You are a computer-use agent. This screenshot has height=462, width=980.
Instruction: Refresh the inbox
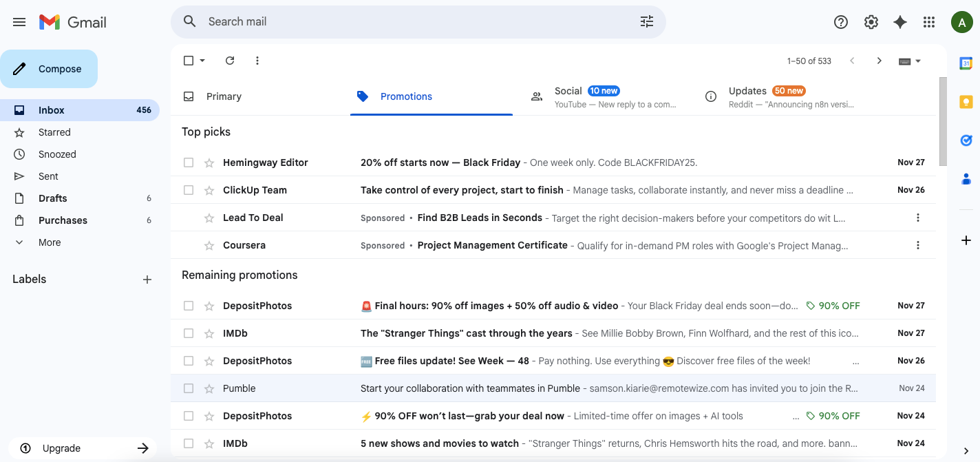pos(230,61)
